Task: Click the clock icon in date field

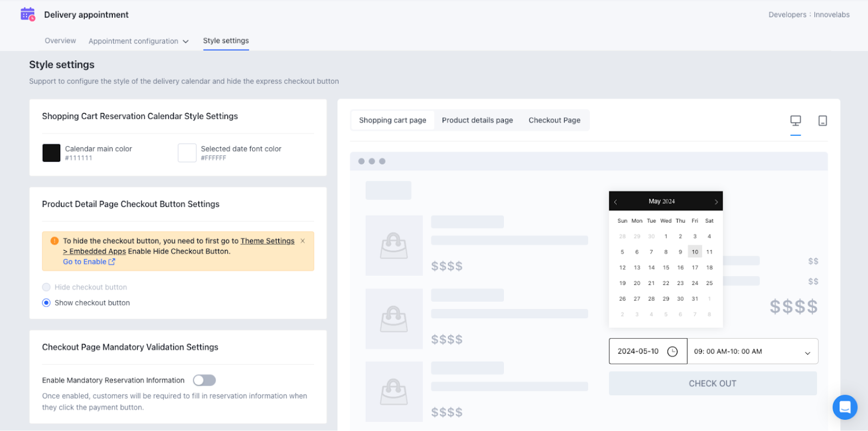Action: 672,351
